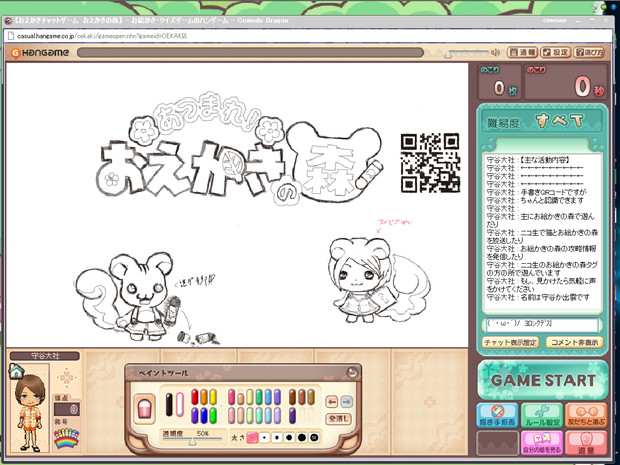Open the 通報 report button
The height and width of the screenshot is (465, 620).
click(523, 52)
